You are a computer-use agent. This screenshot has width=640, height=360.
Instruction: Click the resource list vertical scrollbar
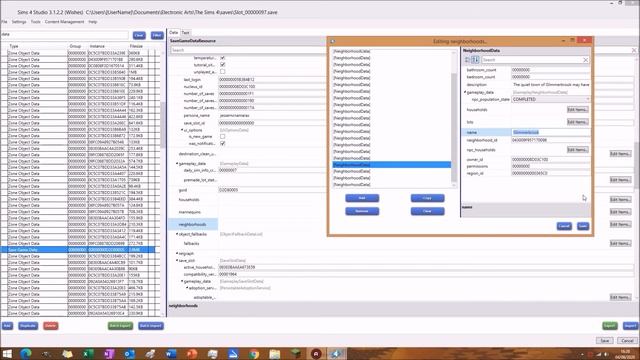pyautogui.click(x=163, y=124)
